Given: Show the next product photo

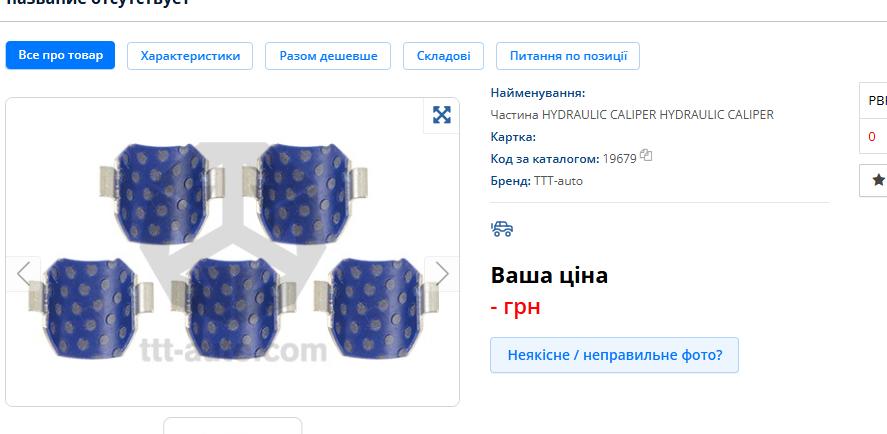Looking at the screenshot, I should point(442,274).
